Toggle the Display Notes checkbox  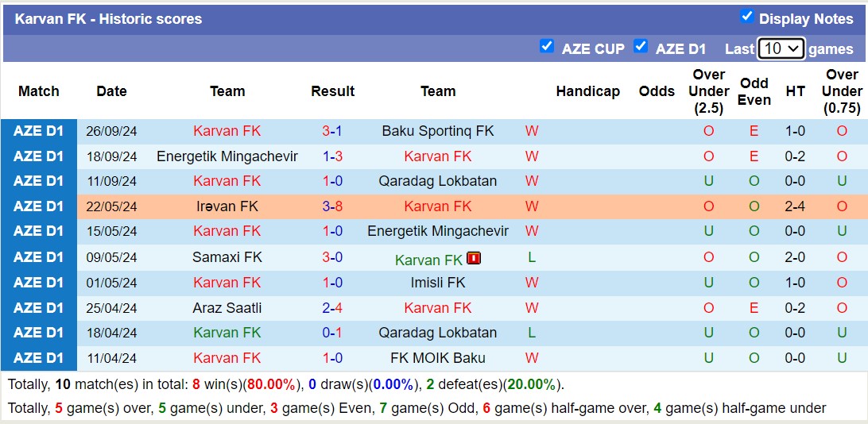pyautogui.click(x=746, y=17)
